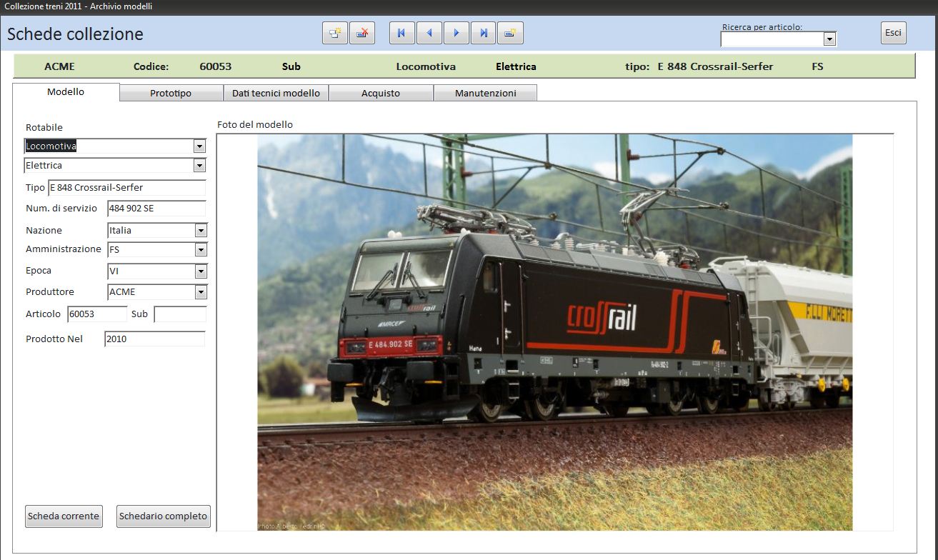This screenshot has height=560, width=938.
Task: Go to the first record
Action: (401, 33)
